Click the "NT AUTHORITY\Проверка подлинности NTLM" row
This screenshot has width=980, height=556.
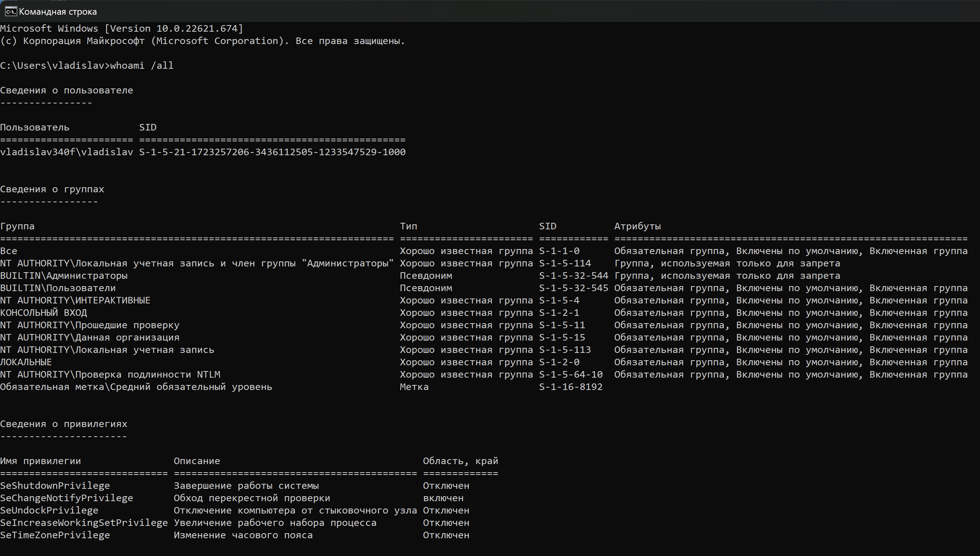[110, 375]
